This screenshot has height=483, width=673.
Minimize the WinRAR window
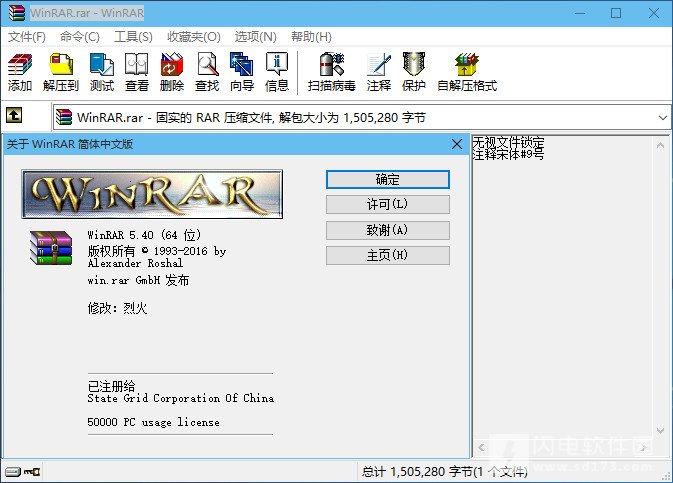click(x=580, y=13)
